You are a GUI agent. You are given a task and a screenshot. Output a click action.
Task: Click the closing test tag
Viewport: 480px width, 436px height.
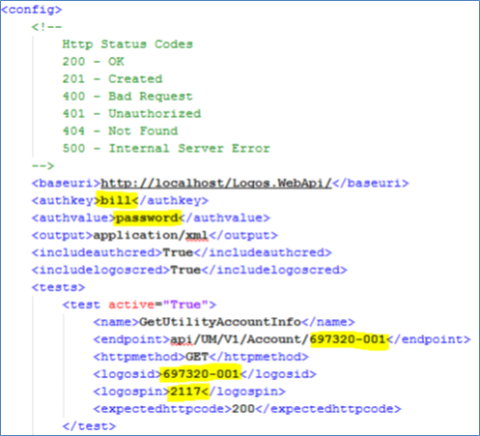(x=89, y=426)
